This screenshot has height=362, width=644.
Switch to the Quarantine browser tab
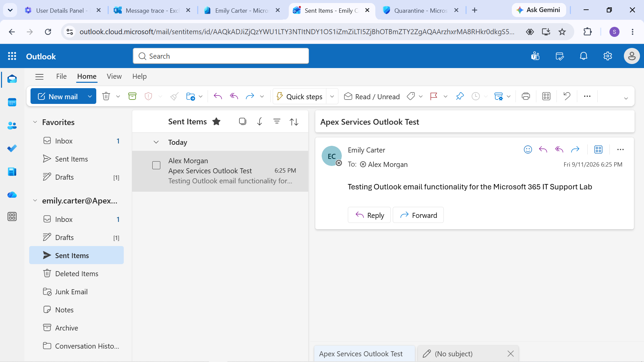click(415, 10)
